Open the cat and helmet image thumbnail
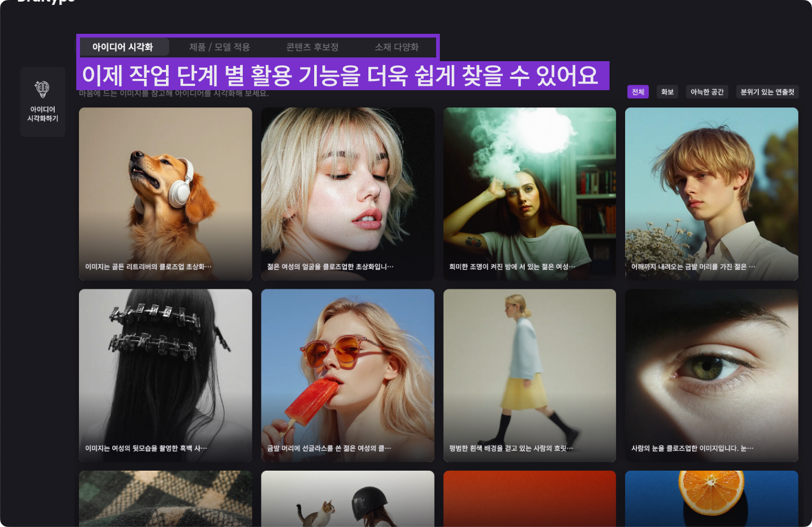 (347, 499)
